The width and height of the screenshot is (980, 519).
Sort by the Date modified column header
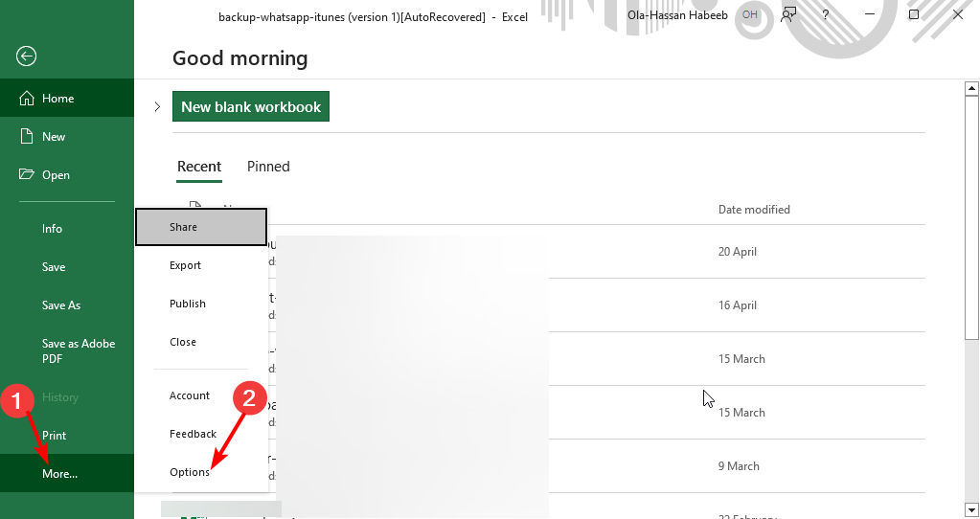click(x=754, y=210)
